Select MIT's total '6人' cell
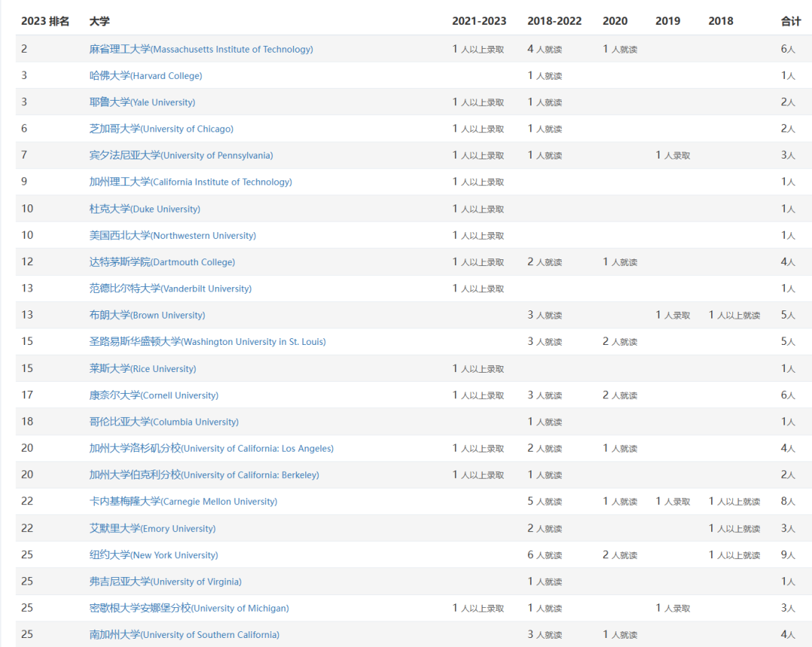The width and height of the screenshot is (812, 647). click(x=788, y=49)
